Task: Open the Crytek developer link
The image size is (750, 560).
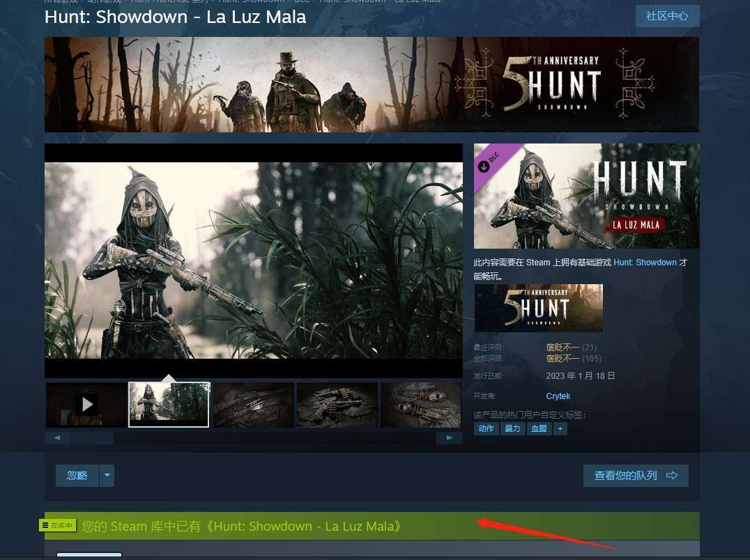Action: click(558, 396)
